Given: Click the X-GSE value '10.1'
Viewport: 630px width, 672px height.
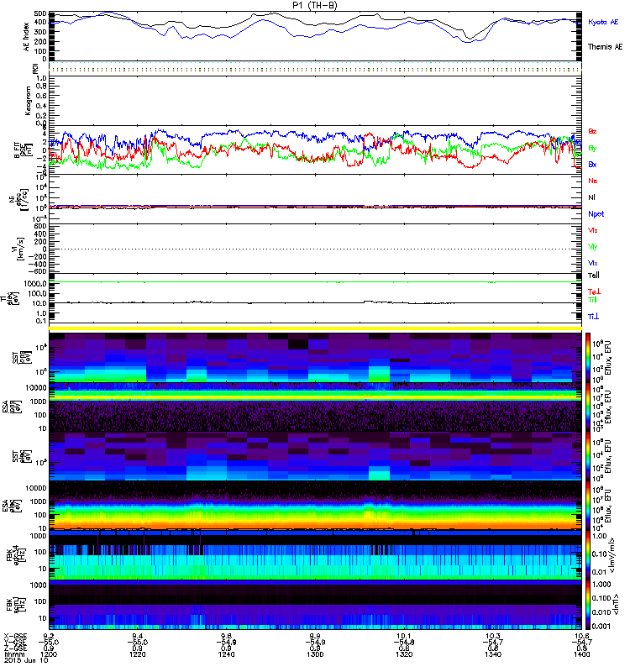Looking at the screenshot, I should 404,636.
